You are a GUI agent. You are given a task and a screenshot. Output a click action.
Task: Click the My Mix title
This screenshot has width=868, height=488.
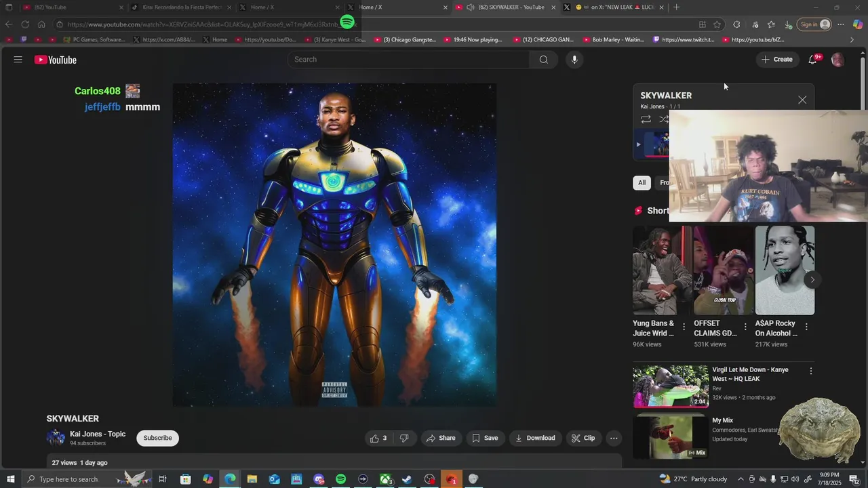coord(722,420)
